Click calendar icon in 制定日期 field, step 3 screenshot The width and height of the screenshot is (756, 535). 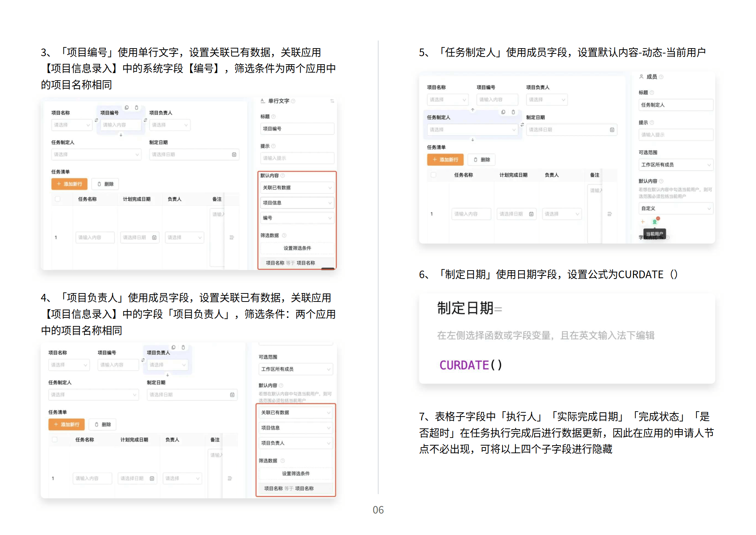pos(234,154)
